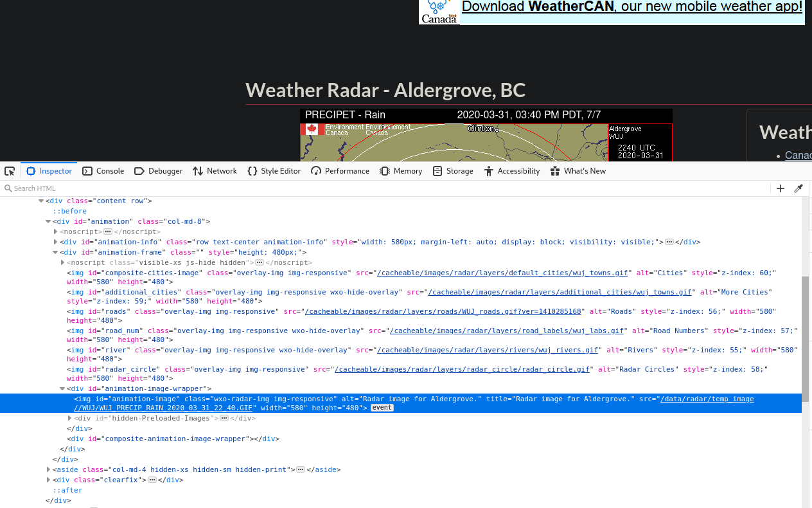Expand the animation-info div node
812x508 pixels.
pyautogui.click(x=56, y=242)
